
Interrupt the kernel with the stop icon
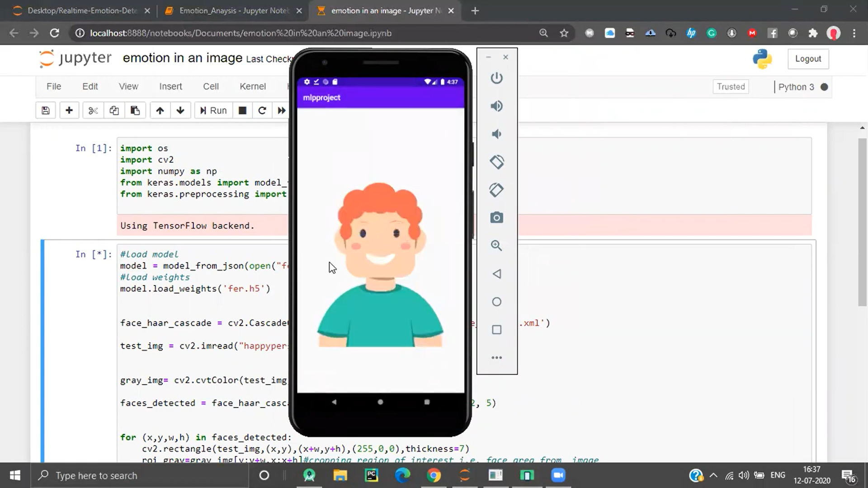(242, 111)
